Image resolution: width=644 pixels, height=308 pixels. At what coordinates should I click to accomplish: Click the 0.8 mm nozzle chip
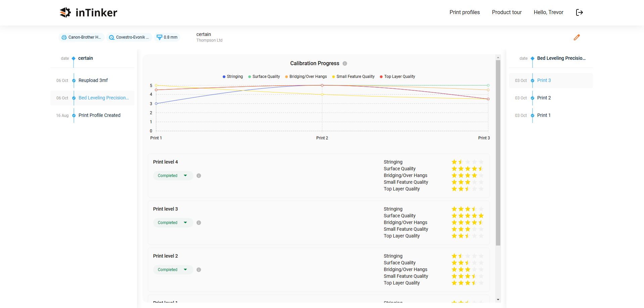pos(167,37)
